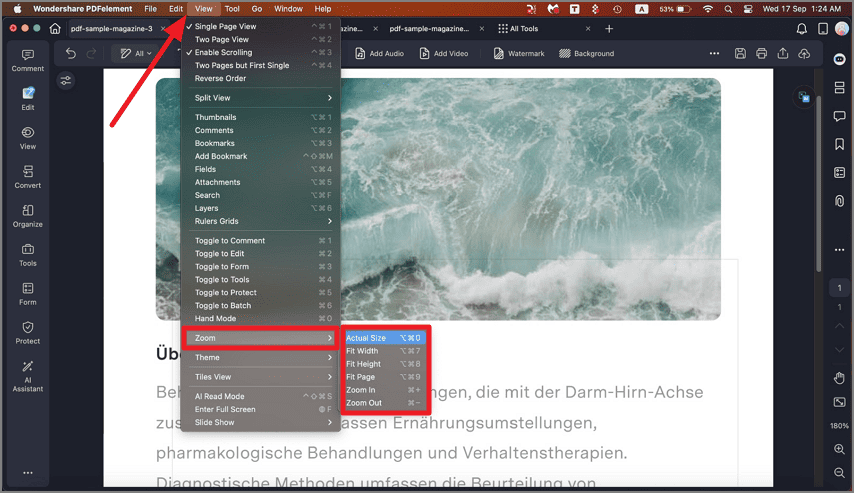Screen dimensions: 854x493
Task: Expand Rulers Grids submenu
Action: tap(259, 221)
